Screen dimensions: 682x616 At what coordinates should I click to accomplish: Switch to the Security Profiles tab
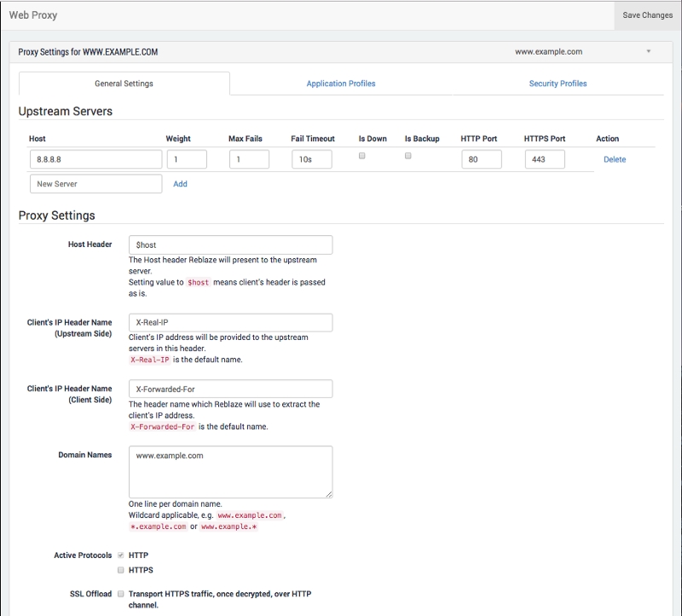(558, 83)
